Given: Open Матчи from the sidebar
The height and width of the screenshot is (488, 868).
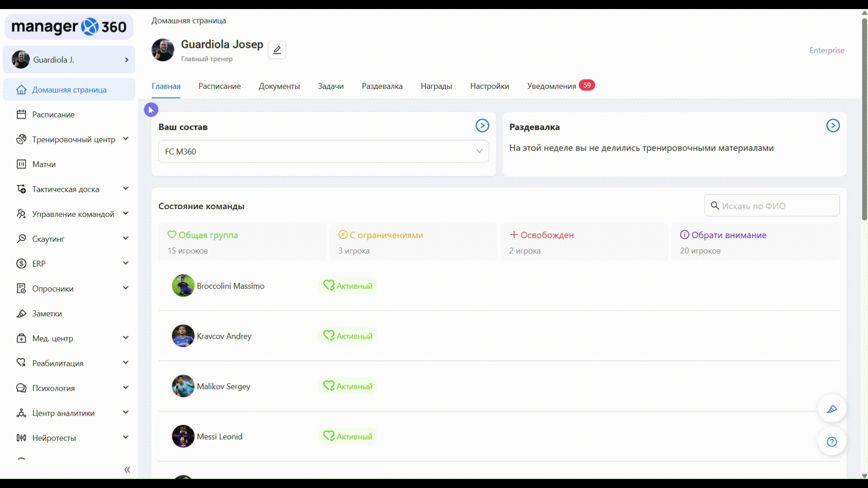Looking at the screenshot, I should [x=44, y=164].
